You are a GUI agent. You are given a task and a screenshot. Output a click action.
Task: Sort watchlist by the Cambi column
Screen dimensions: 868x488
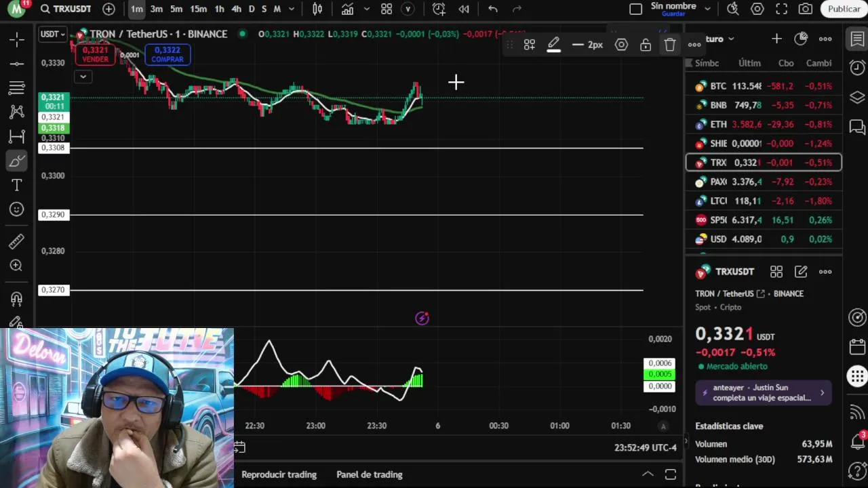tap(818, 63)
